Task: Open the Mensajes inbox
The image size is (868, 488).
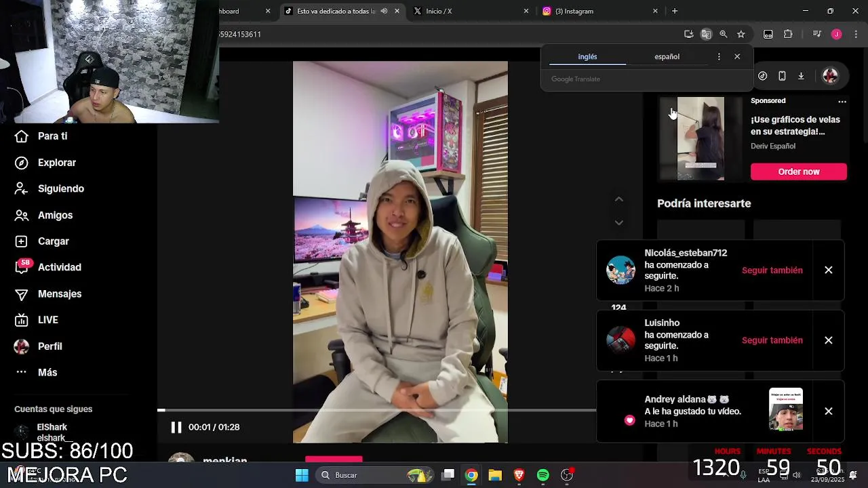Action: (x=48, y=293)
